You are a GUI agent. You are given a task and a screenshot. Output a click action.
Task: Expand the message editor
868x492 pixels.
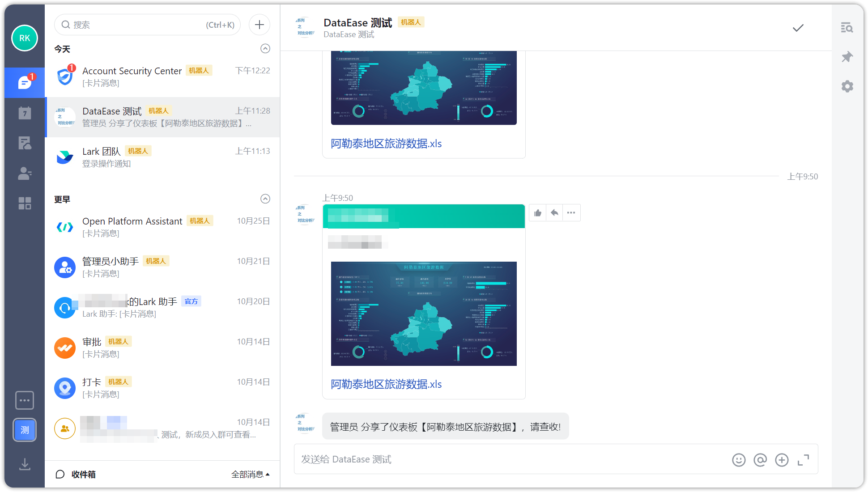pyautogui.click(x=803, y=460)
